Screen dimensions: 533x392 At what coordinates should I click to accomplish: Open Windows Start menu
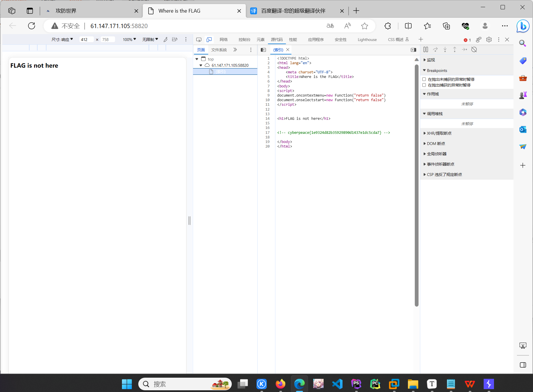pyautogui.click(x=127, y=384)
